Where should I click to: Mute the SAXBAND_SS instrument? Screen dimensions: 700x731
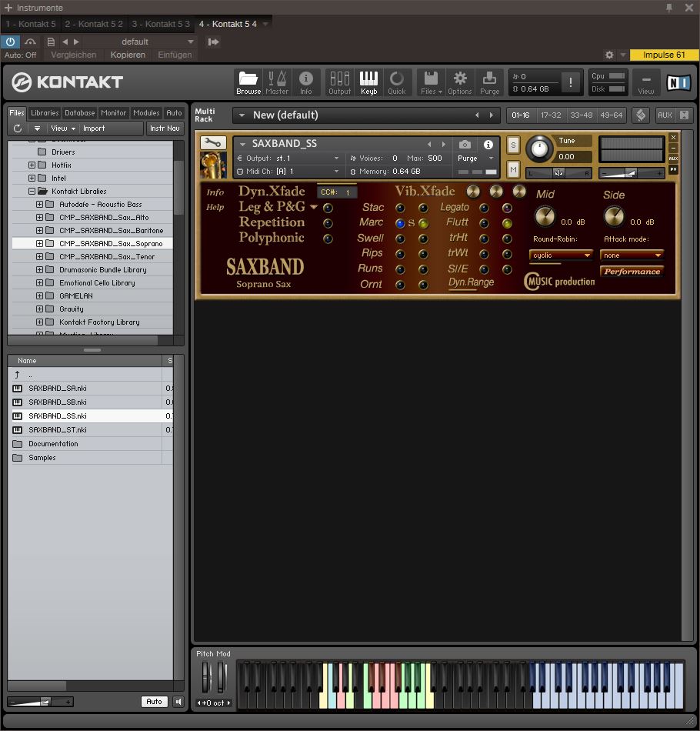pyautogui.click(x=513, y=169)
